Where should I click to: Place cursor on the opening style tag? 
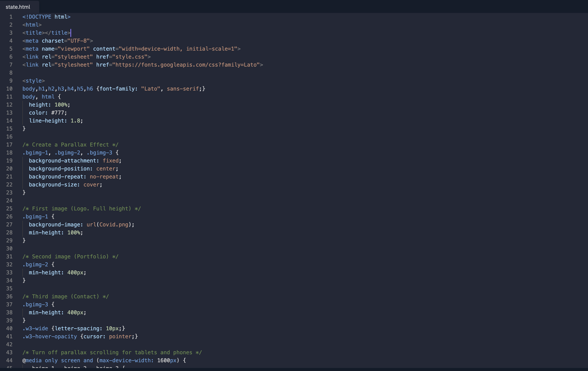click(33, 81)
